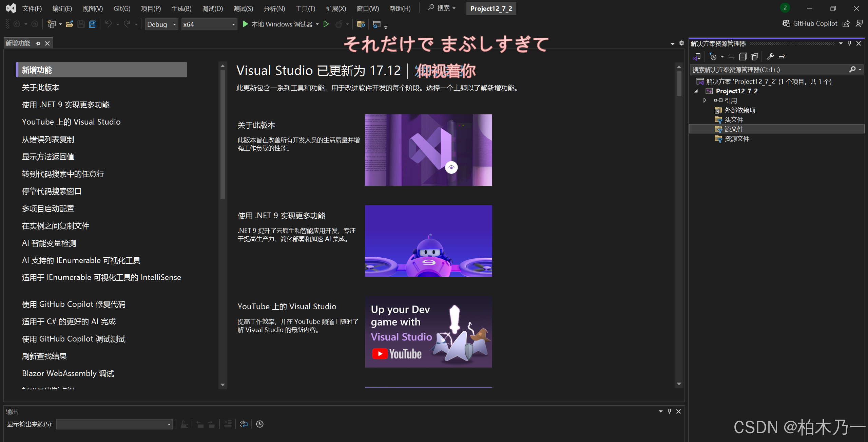
Task: Start without debugging using hollow green arrow
Action: [326, 24]
